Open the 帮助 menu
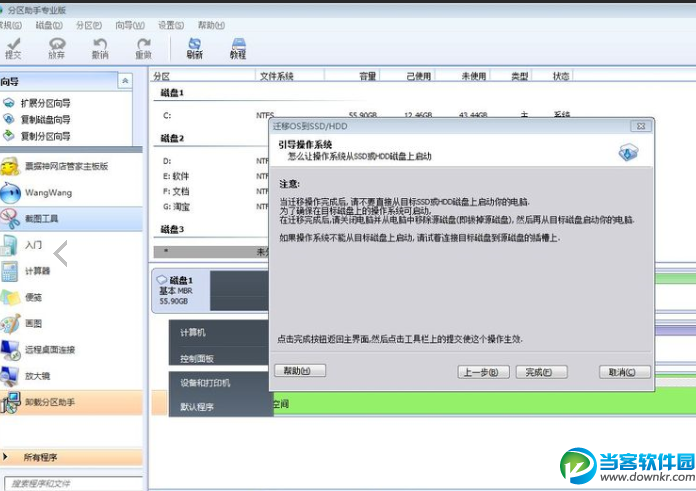Viewport: 696px width, 491px height. pyautogui.click(x=211, y=25)
